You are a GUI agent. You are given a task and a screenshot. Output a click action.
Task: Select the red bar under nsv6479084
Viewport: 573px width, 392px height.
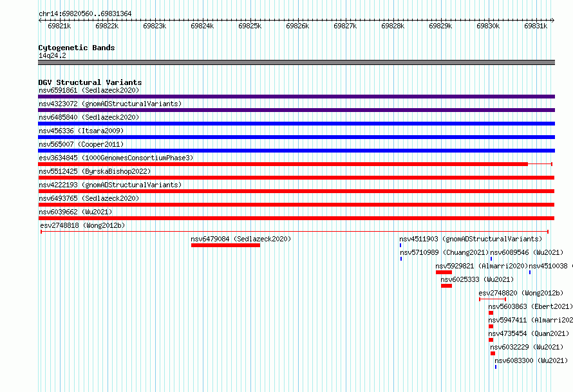tap(225, 245)
